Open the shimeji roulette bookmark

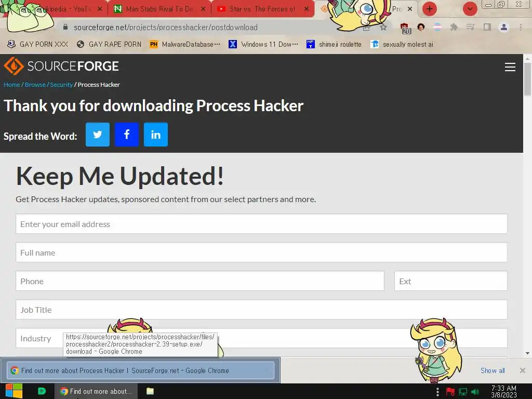coord(334,45)
